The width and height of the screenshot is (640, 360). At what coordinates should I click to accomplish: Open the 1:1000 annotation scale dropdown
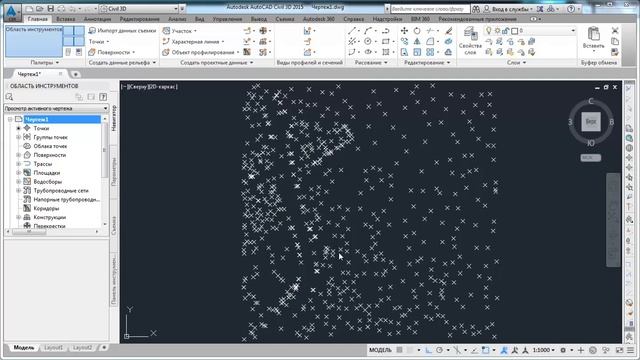pyautogui.click(x=544, y=350)
